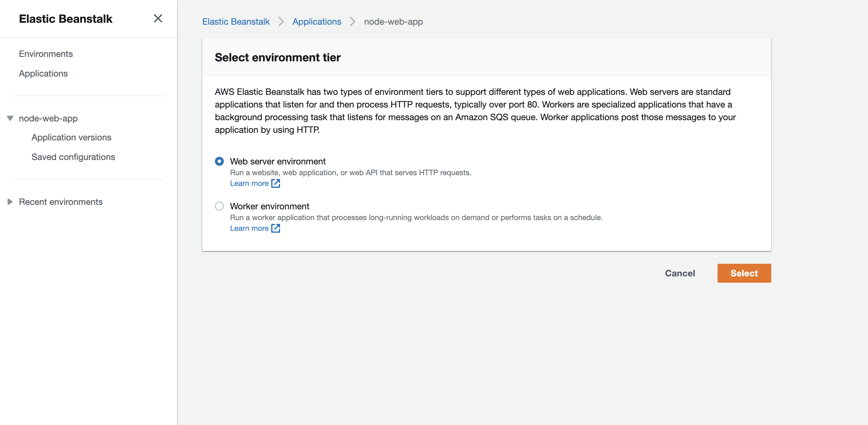This screenshot has width=868, height=425.
Task: Close the Elastic Beanstalk sidebar panel
Action: [x=158, y=18]
